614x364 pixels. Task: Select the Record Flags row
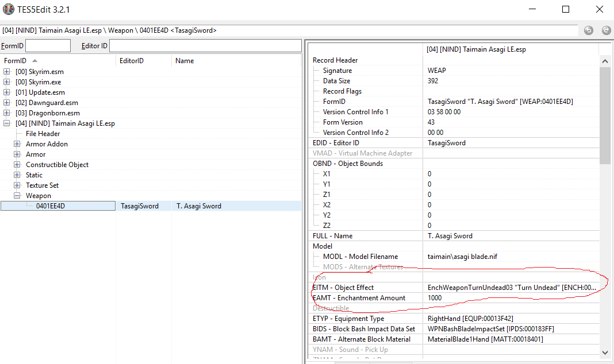(453, 91)
